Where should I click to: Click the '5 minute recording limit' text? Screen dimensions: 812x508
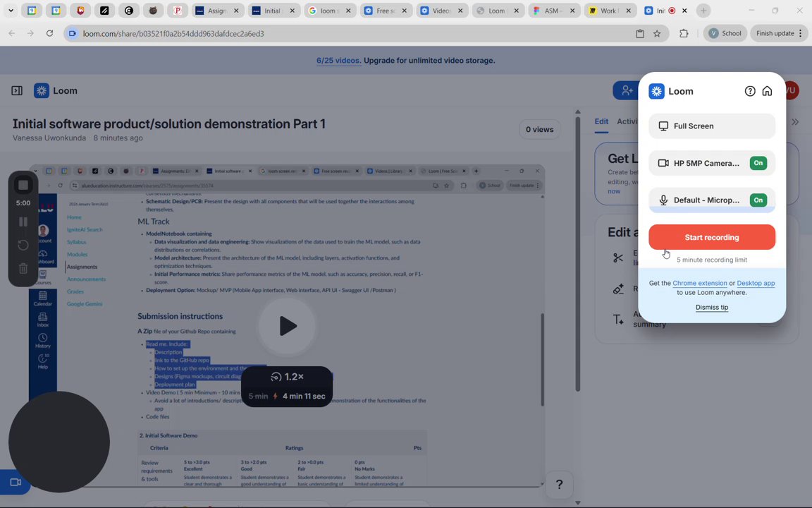tap(711, 260)
